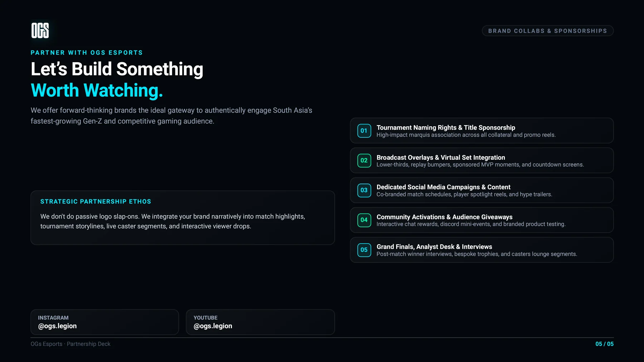Select the 03 number badge

click(x=364, y=190)
